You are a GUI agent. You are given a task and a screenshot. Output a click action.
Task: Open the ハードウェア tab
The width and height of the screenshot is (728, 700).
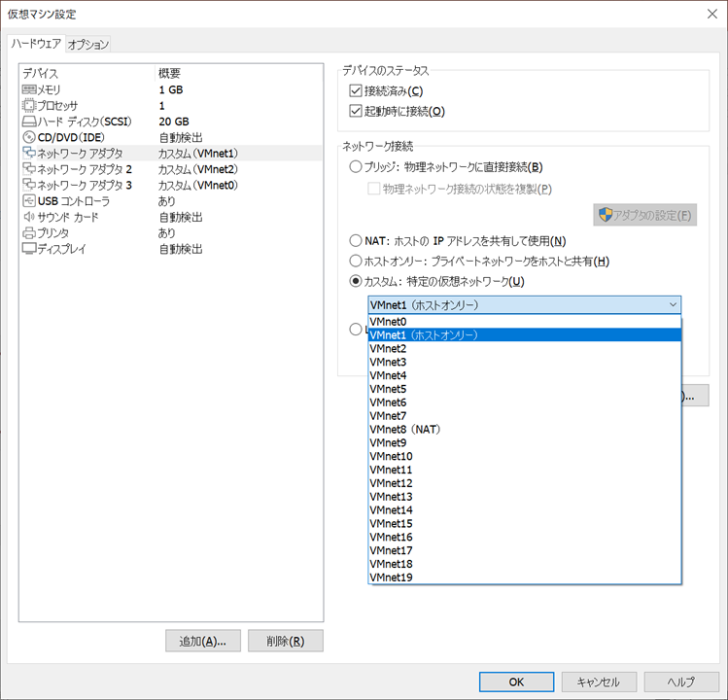click(36, 43)
